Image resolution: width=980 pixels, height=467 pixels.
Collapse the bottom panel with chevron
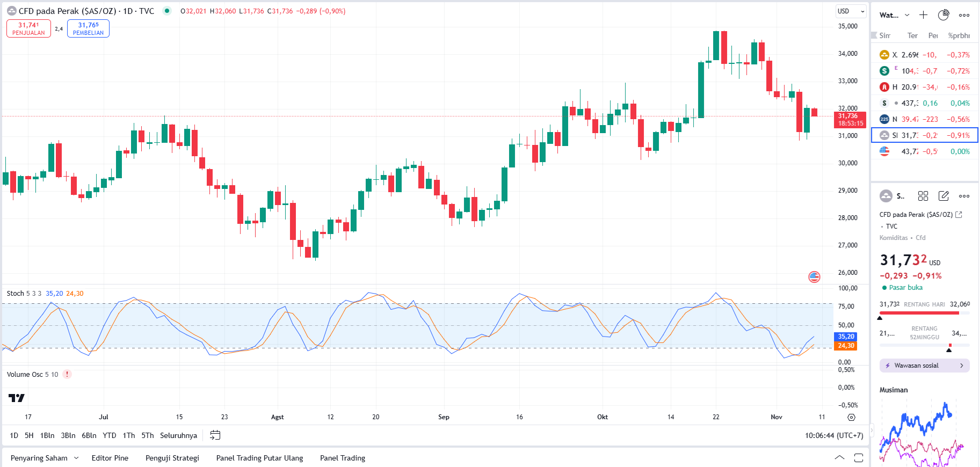839,458
